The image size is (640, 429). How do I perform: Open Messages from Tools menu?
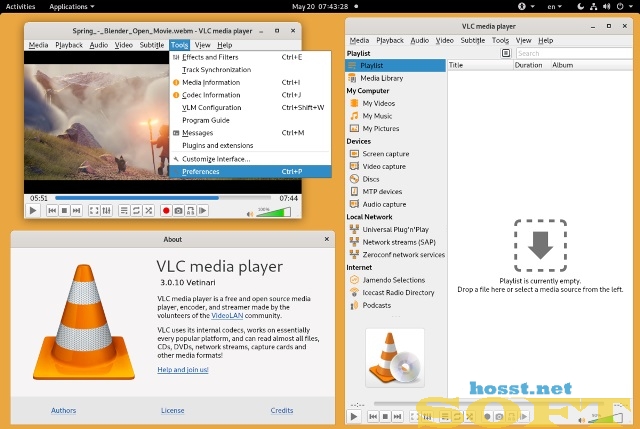[250, 133]
